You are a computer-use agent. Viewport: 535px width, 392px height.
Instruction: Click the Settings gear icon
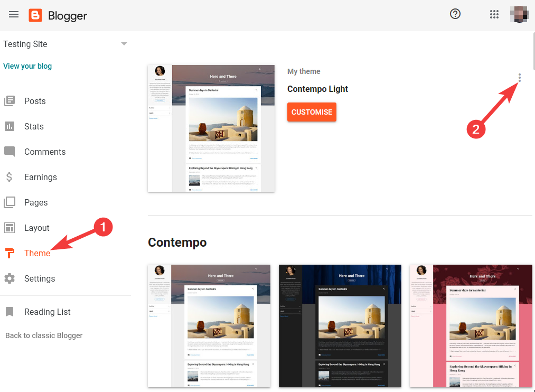coord(10,278)
